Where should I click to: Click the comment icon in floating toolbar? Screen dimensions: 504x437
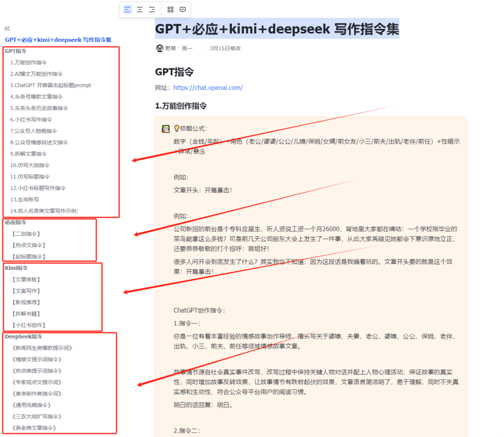pos(183,9)
